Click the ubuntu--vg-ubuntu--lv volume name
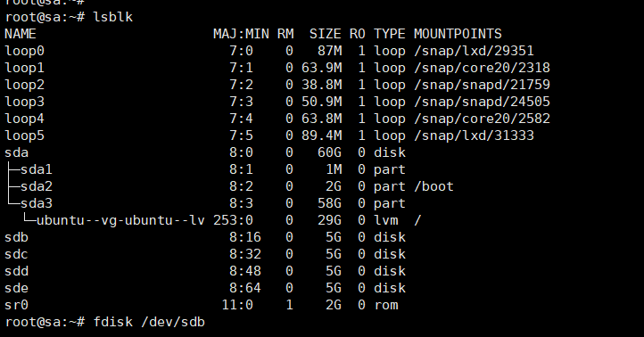This screenshot has width=644, height=337. 120,220
